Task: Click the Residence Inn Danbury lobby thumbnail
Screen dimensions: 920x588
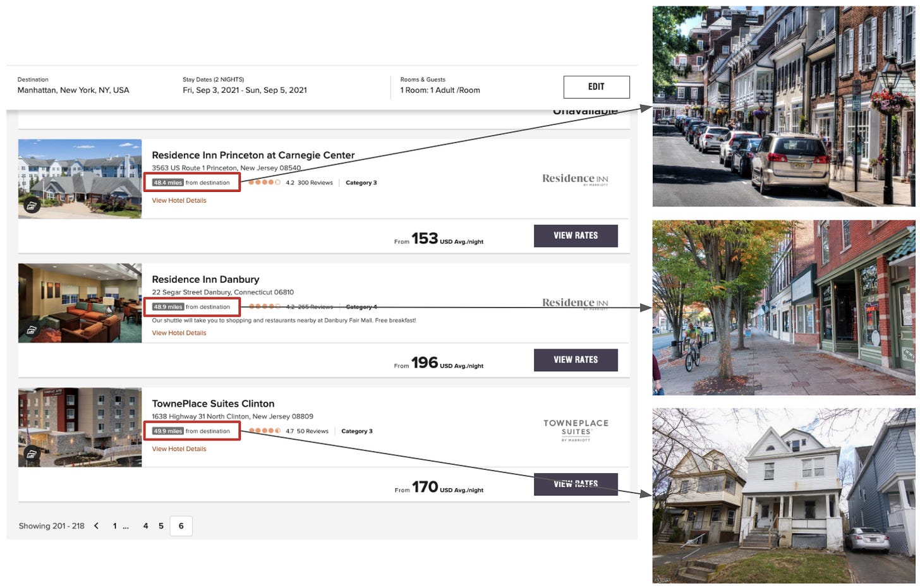Action: click(80, 303)
